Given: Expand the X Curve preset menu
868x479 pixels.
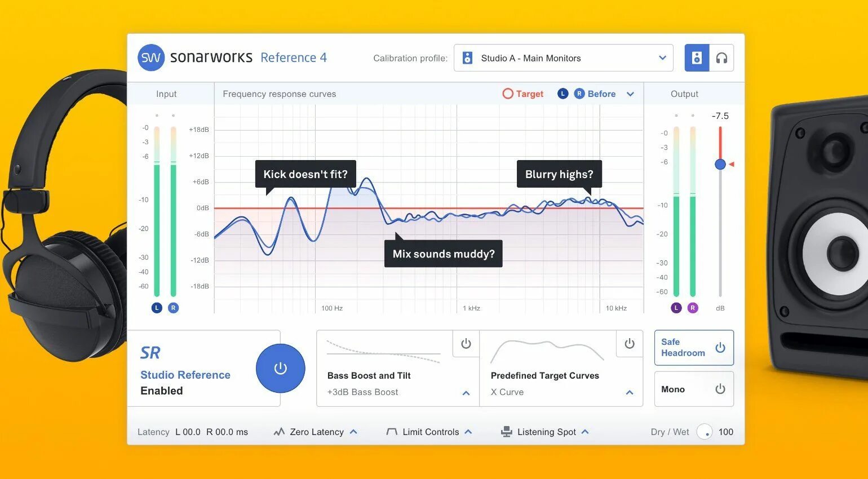Looking at the screenshot, I should [x=630, y=393].
